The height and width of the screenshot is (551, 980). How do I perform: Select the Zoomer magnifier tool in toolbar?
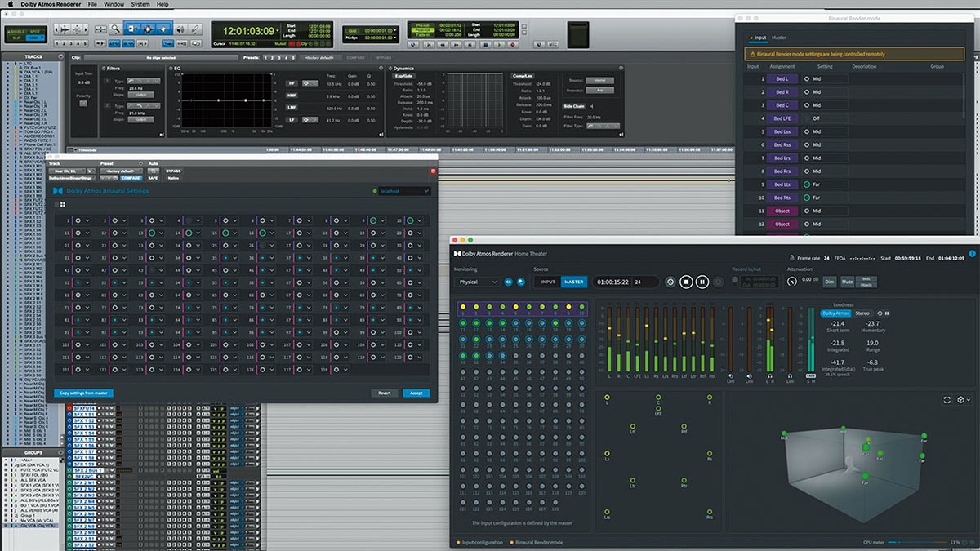[x=117, y=29]
